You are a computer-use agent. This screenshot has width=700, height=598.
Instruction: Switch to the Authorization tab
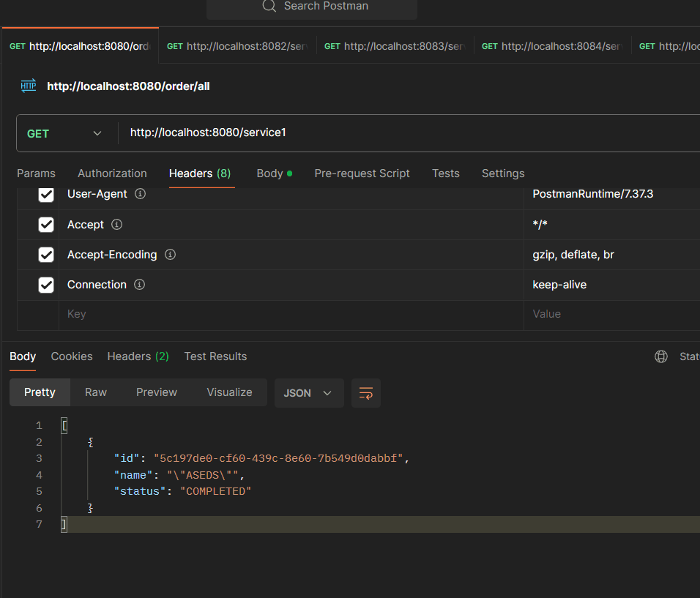[112, 173]
